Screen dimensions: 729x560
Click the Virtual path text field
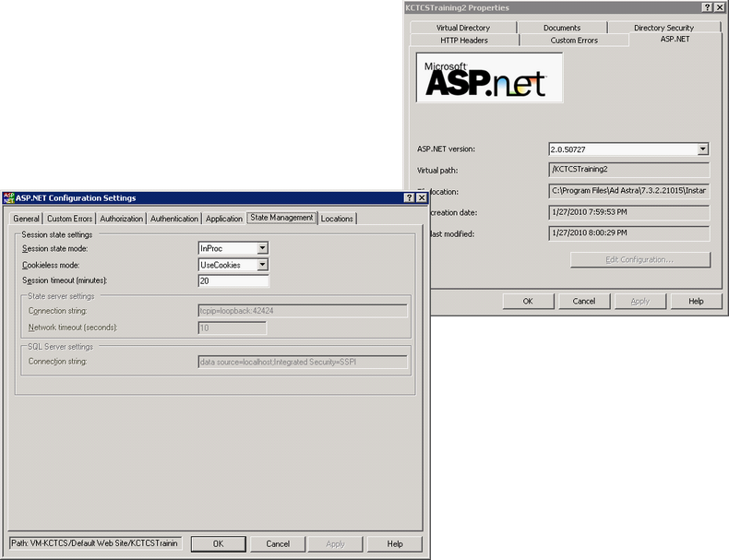tap(628, 170)
